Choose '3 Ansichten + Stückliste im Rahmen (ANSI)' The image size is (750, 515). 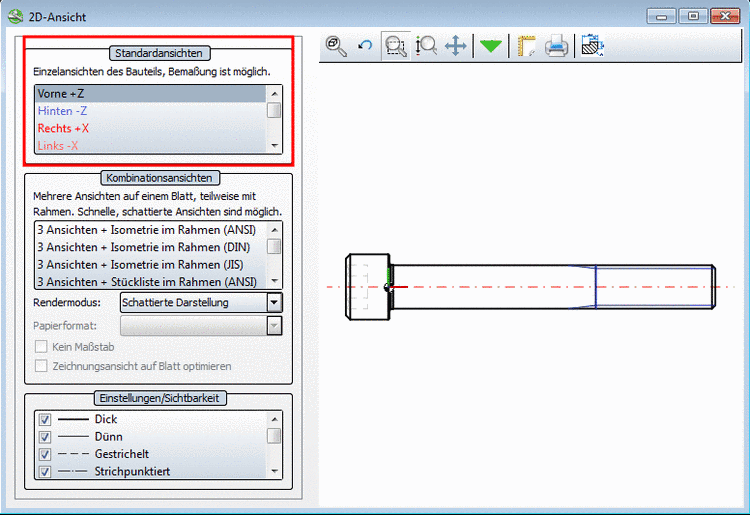point(150,282)
